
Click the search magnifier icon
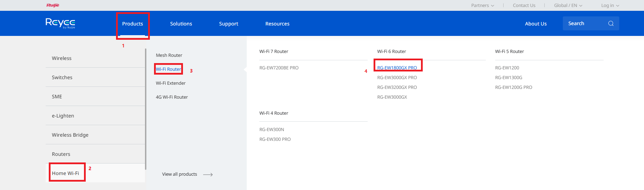611,23
